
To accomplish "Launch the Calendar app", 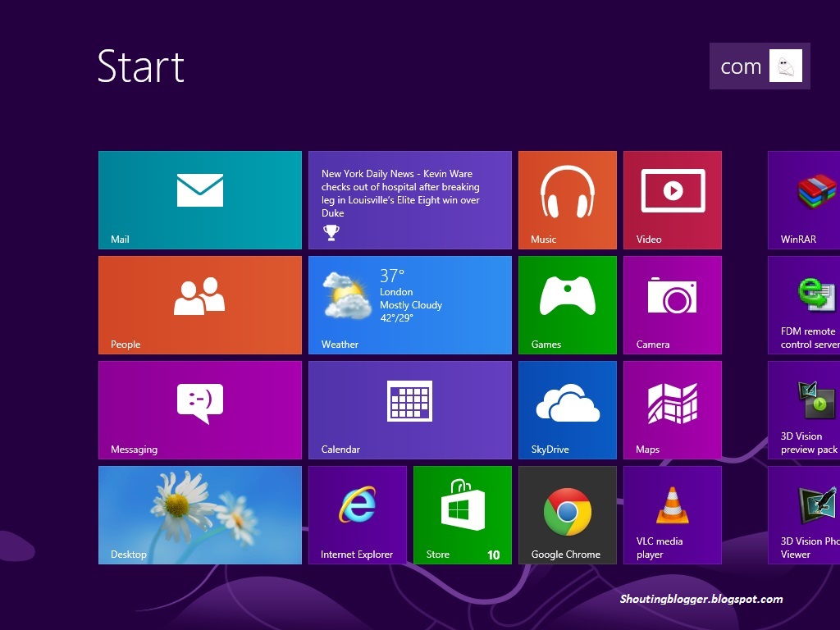I will pos(409,409).
